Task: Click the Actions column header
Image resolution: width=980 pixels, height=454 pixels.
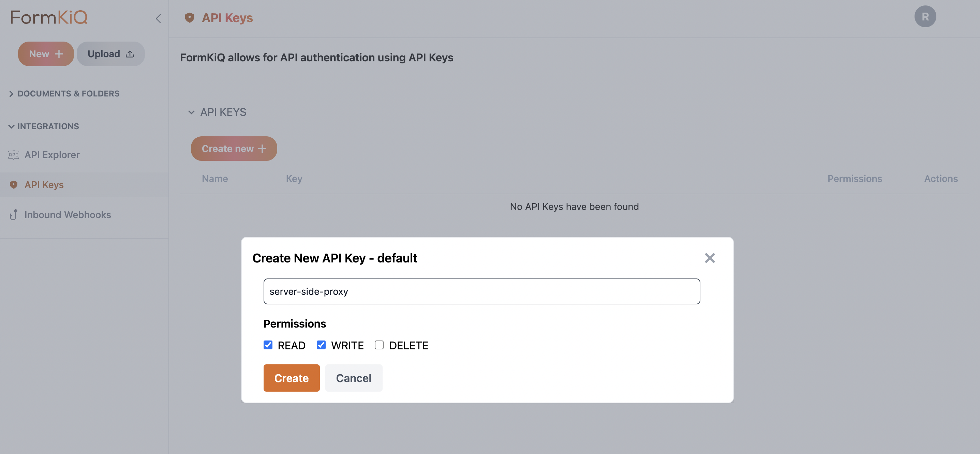Action: pyautogui.click(x=941, y=179)
